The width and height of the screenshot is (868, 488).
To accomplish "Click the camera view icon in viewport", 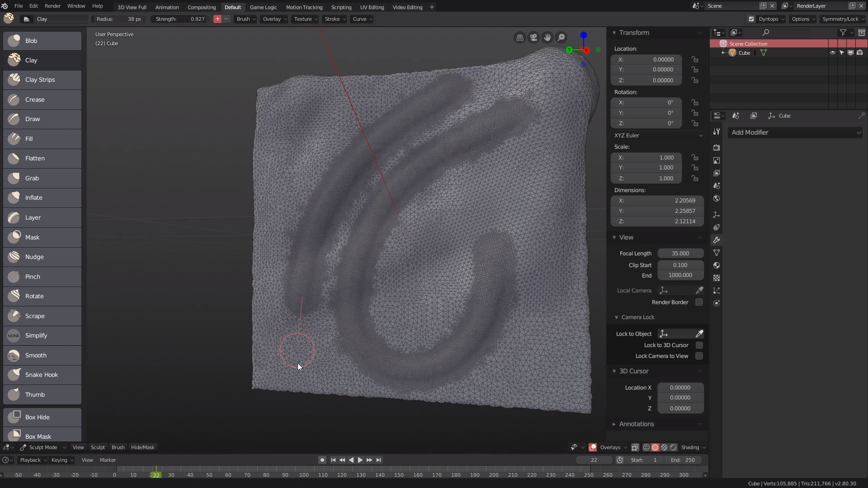I will click(533, 38).
